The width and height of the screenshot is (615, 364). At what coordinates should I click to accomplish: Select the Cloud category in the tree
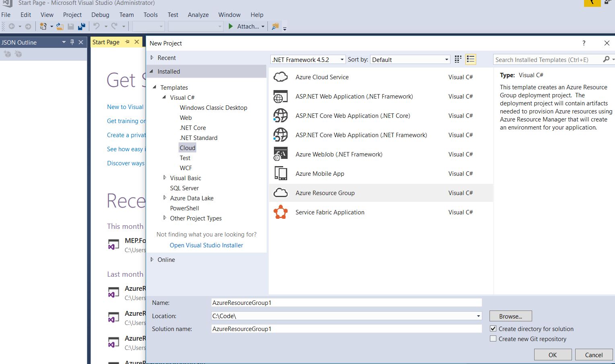click(187, 148)
